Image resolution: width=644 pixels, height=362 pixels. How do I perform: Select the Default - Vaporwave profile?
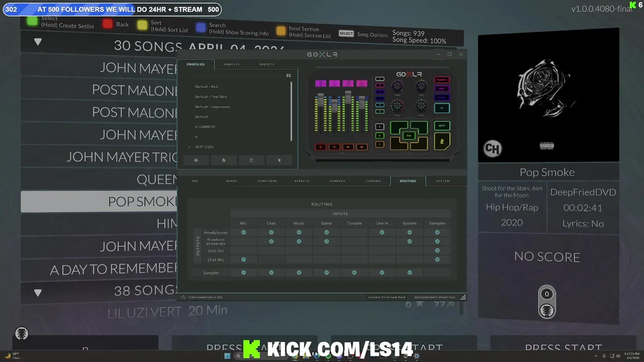(x=212, y=107)
